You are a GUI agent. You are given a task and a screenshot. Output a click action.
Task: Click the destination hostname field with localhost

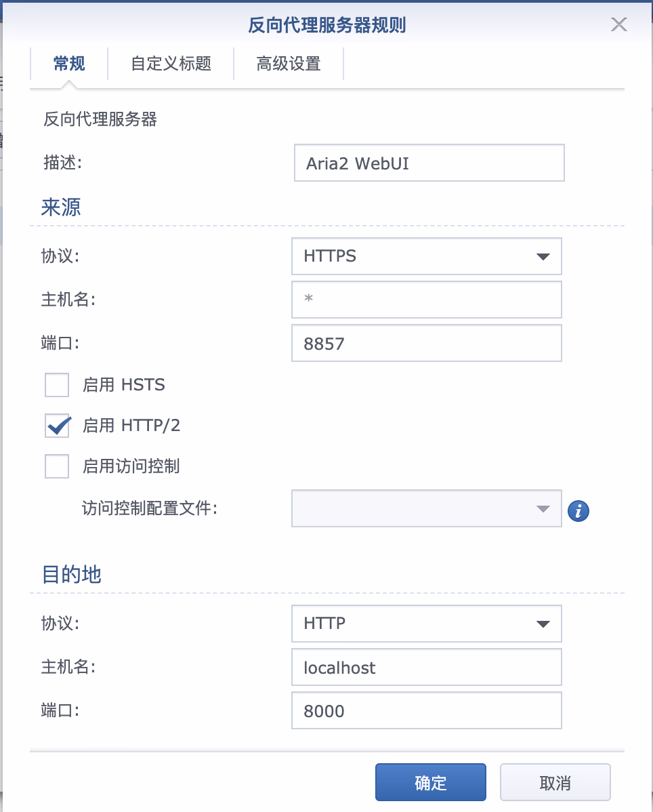(x=426, y=667)
